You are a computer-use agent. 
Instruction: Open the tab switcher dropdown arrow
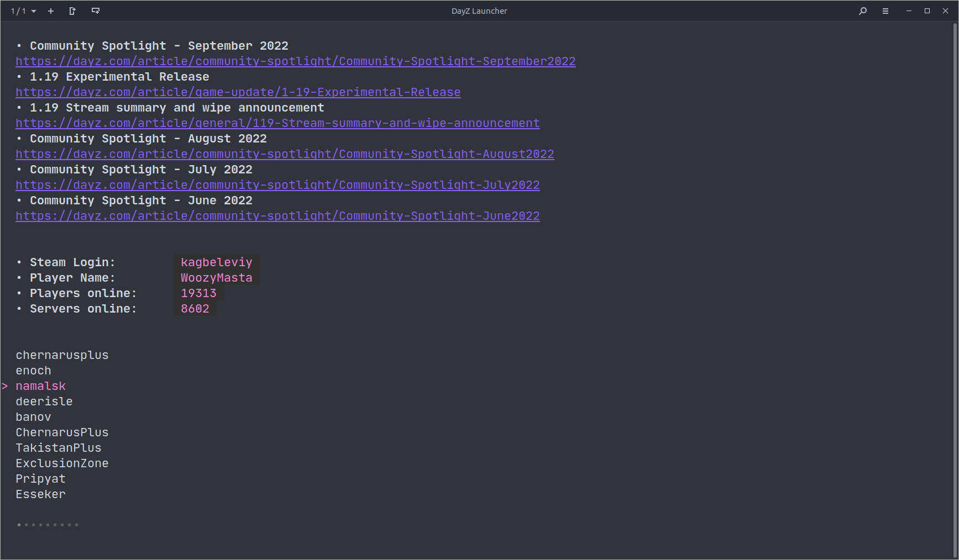[34, 11]
